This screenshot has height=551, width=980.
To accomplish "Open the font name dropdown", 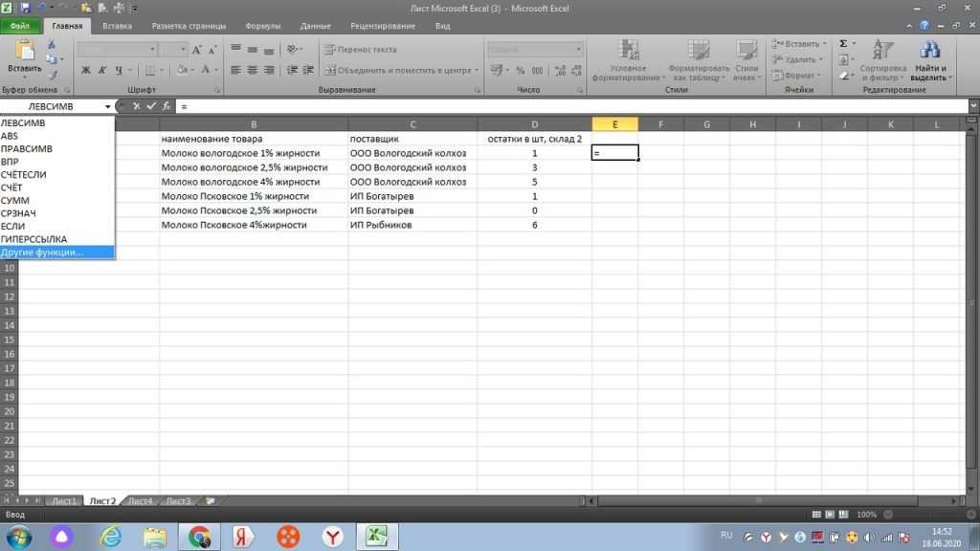I will (x=152, y=50).
